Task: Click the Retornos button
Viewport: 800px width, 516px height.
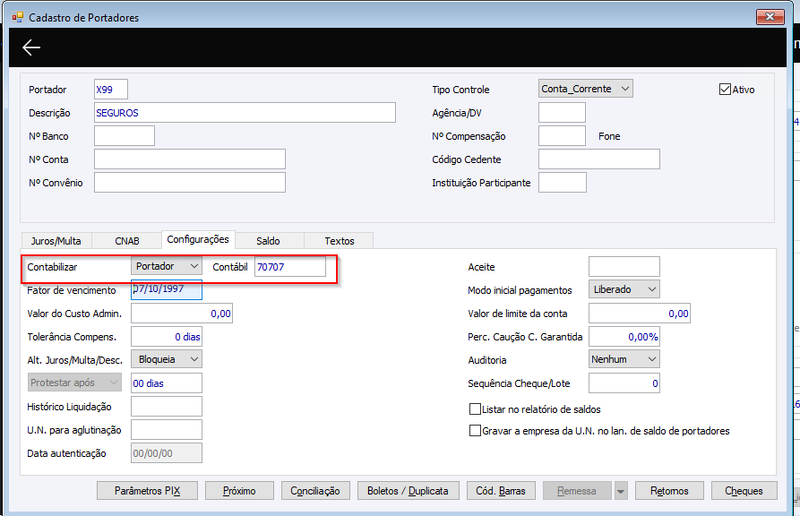Action: click(669, 491)
